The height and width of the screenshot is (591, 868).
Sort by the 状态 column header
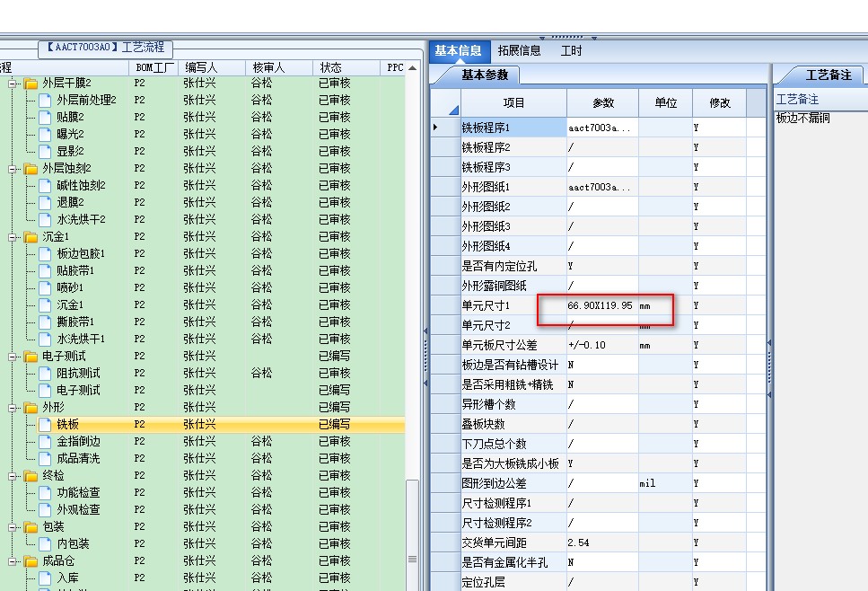(x=346, y=67)
